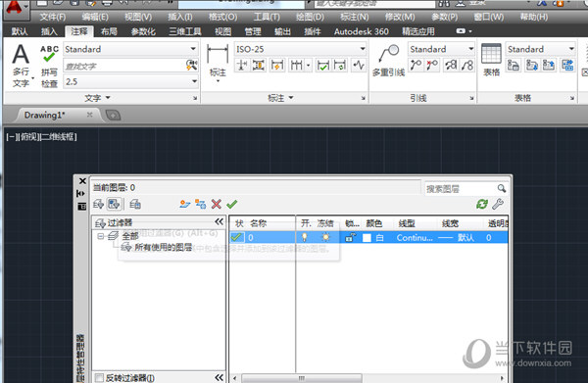Toggle layer 0 on/off lightbulb
The height and width of the screenshot is (383, 588).
click(305, 237)
